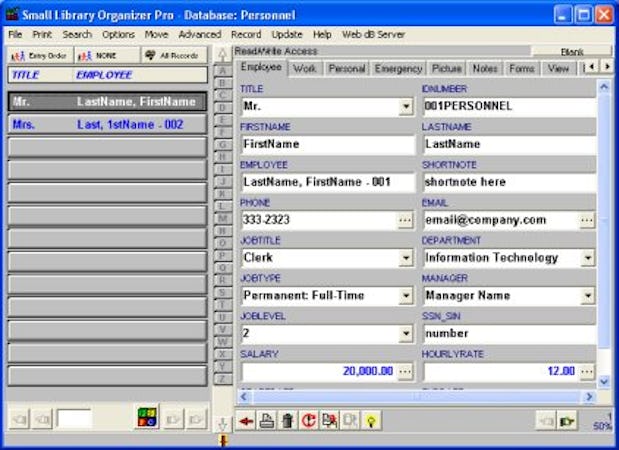This screenshot has width=619, height=450.
Task: Switch to the Notes tab
Action: [x=485, y=69]
